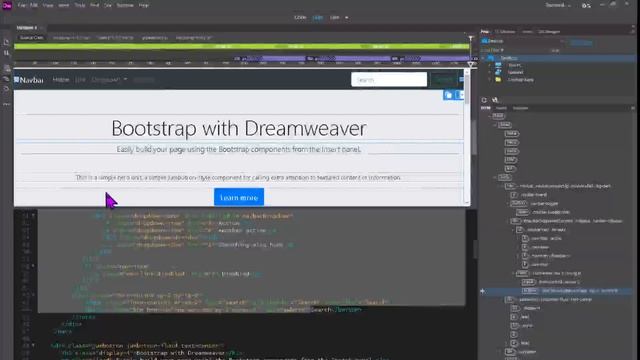Open the DOM panel options menu icon
The image size is (640, 360).
pyautogui.click(x=633, y=108)
